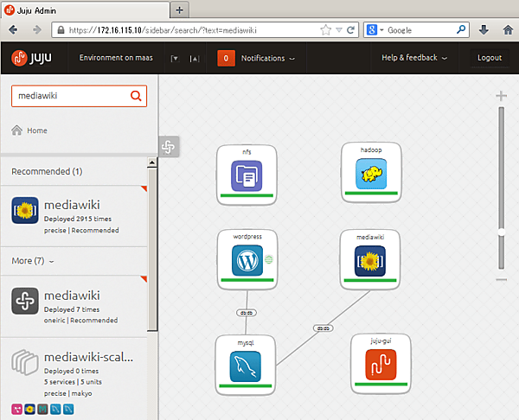This screenshot has height=420, width=519.
Task: Open the Notifications dropdown
Action: (256, 58)
